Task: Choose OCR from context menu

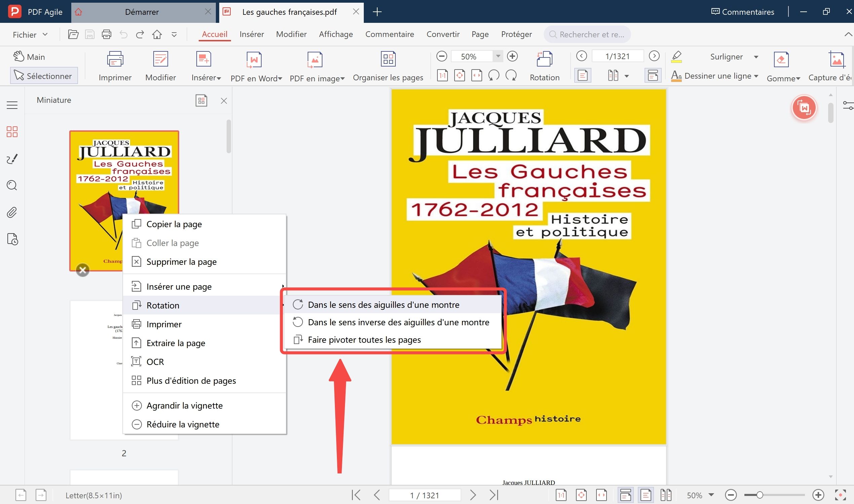Action: 204,362
